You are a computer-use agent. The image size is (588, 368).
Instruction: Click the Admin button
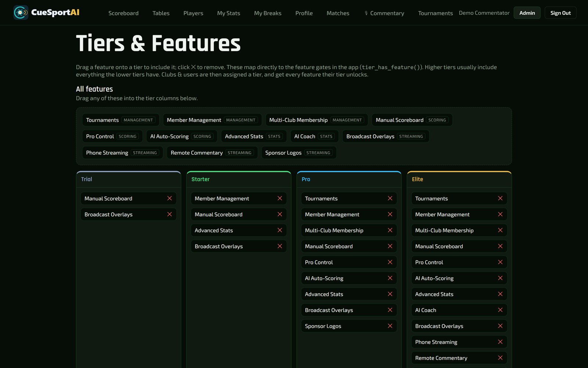point(527,13)
